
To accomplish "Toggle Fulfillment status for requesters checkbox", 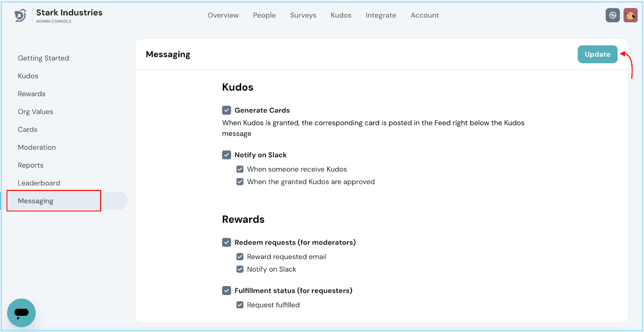I will point(227,290).
